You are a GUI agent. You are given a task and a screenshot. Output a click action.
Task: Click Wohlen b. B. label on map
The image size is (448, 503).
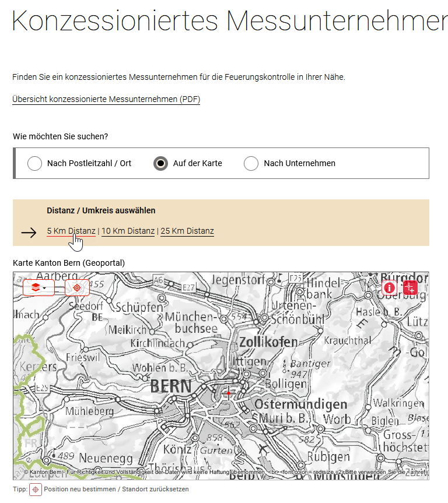tap(160, 368)
